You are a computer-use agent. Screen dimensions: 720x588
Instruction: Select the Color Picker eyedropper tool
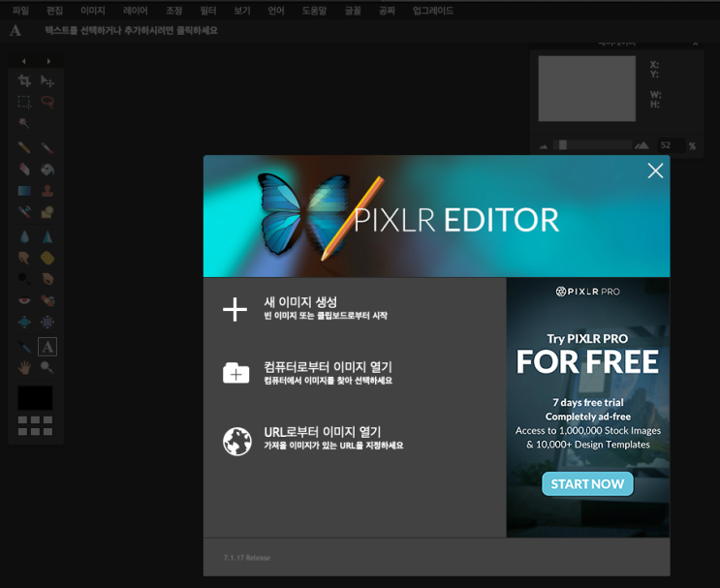[x=24, y=347]
